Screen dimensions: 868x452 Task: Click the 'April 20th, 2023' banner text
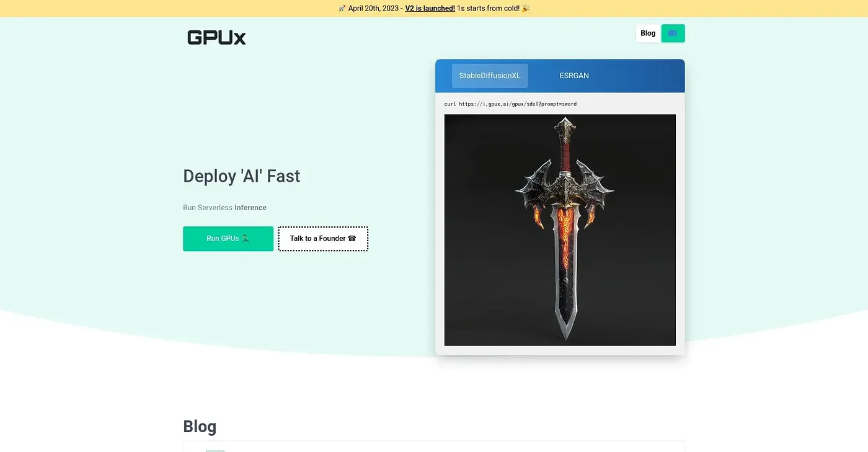tap(373, 8)
